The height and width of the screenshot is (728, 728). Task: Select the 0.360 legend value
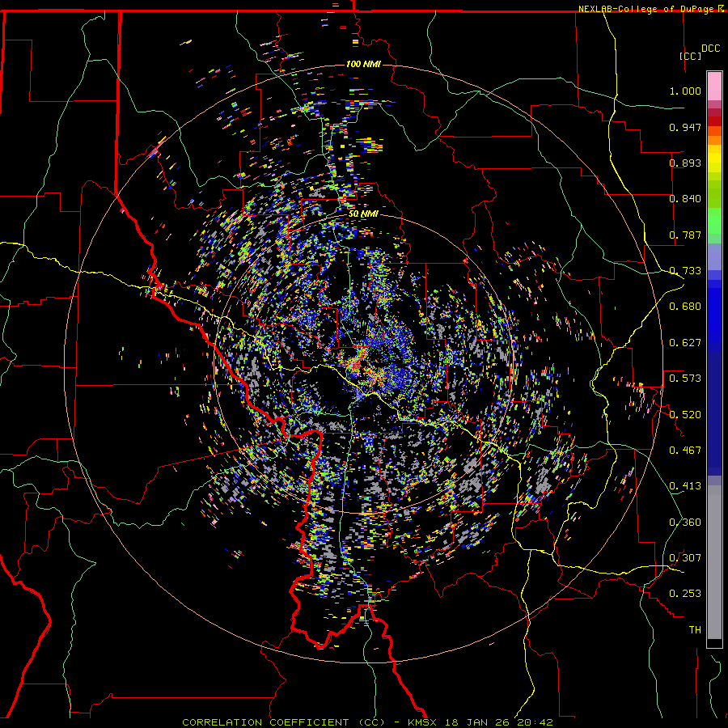[685, 522]
